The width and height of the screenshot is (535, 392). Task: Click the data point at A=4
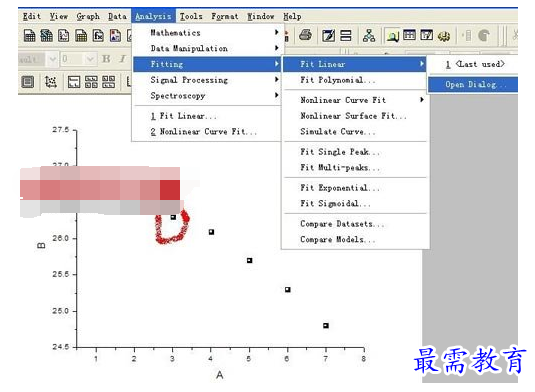pos(212,232)
